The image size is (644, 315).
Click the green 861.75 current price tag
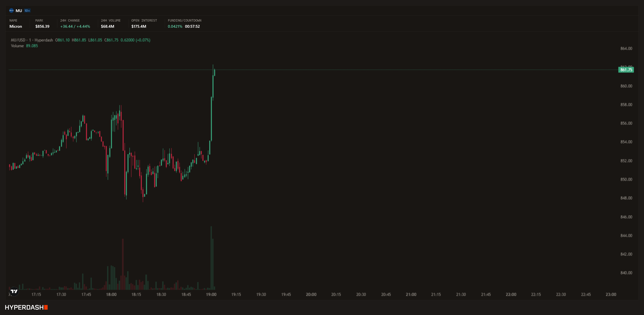coord(626,70)
